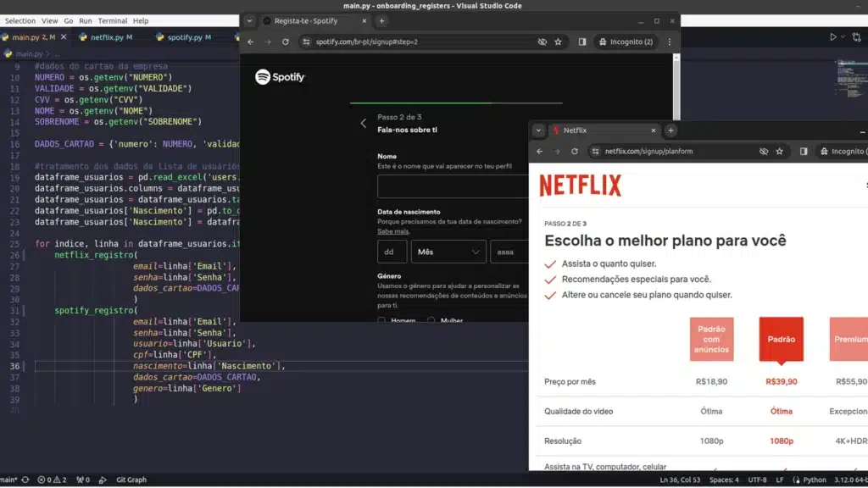Viewport: 868px width, 488px height.
Task: Open the errors and warnings status indicator
Action: (52, 480)
